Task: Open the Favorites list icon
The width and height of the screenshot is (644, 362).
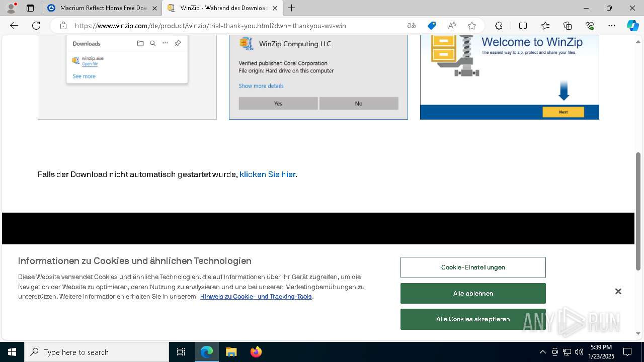Action: coord(545,26)
